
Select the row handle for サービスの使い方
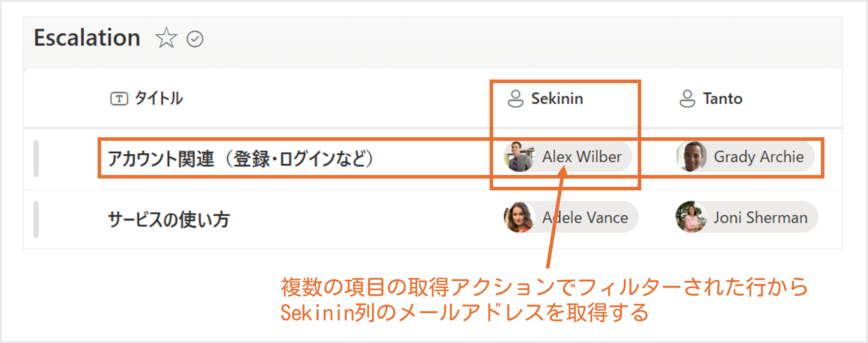(x=36, y=219)
